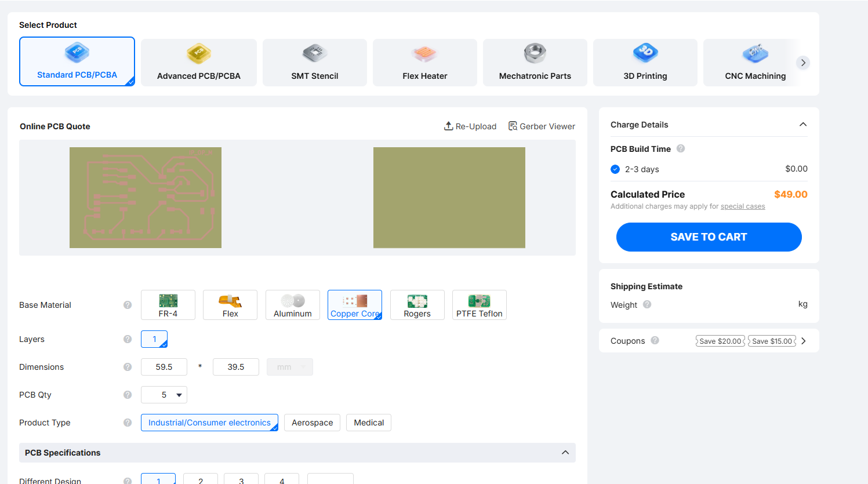Open the Base Material help icon
Image resolution: width=868 pixels, height=484 pixels.
tap(128, 305)
